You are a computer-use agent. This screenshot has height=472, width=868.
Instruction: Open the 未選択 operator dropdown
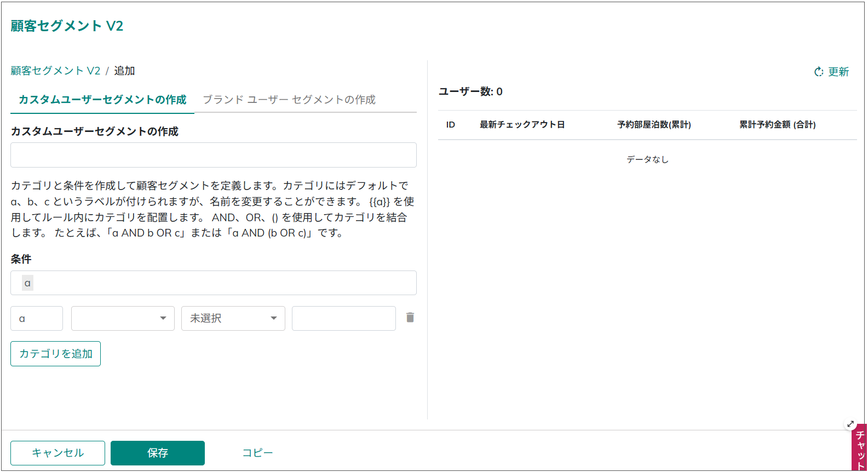[233, 318]
